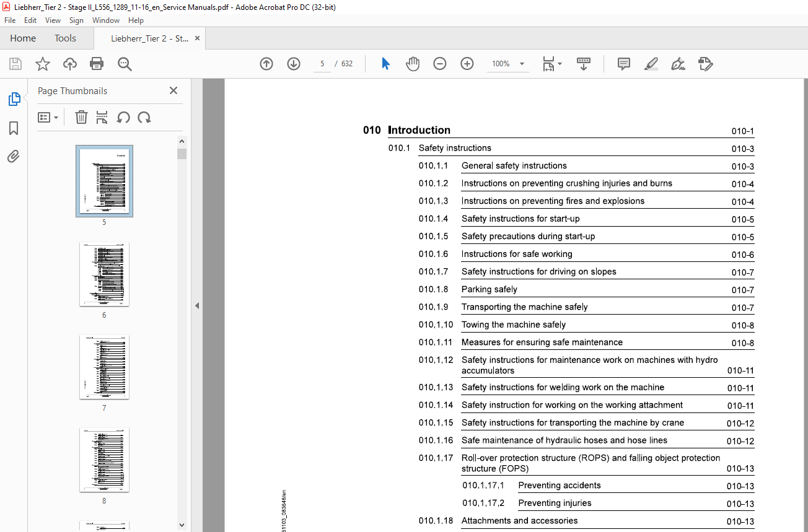This screenshot has height=532, width=808.
Task: Click the zoom percentage field
Action: click(x=501, y=64)
